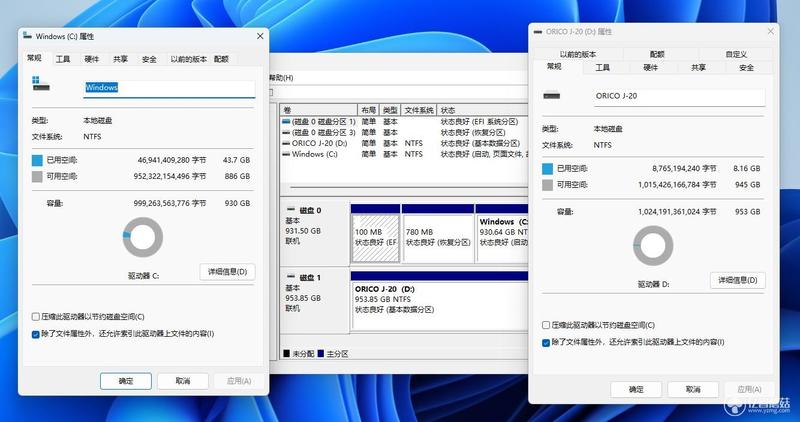Click the dark blue 主分区 legend swatch
800x422 pixels.
[x=320, y=354]
